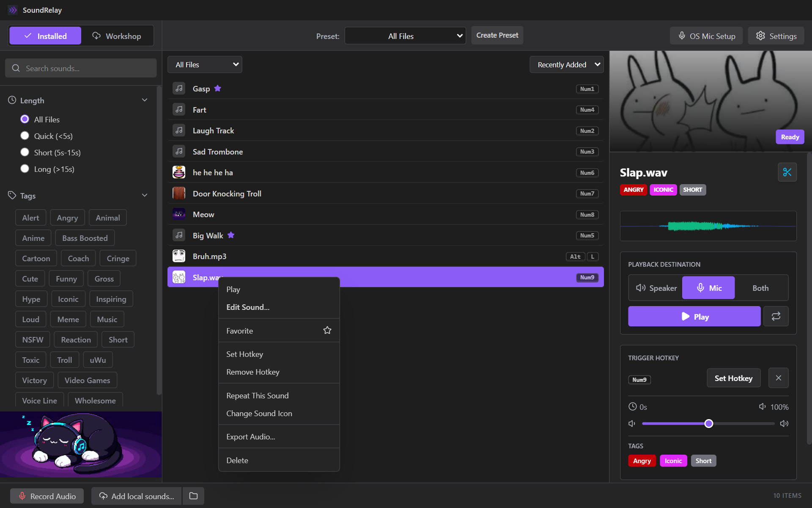Open the Preset All Files dropdown
This screenshot has height=508, width=812.
pos(405,36)
